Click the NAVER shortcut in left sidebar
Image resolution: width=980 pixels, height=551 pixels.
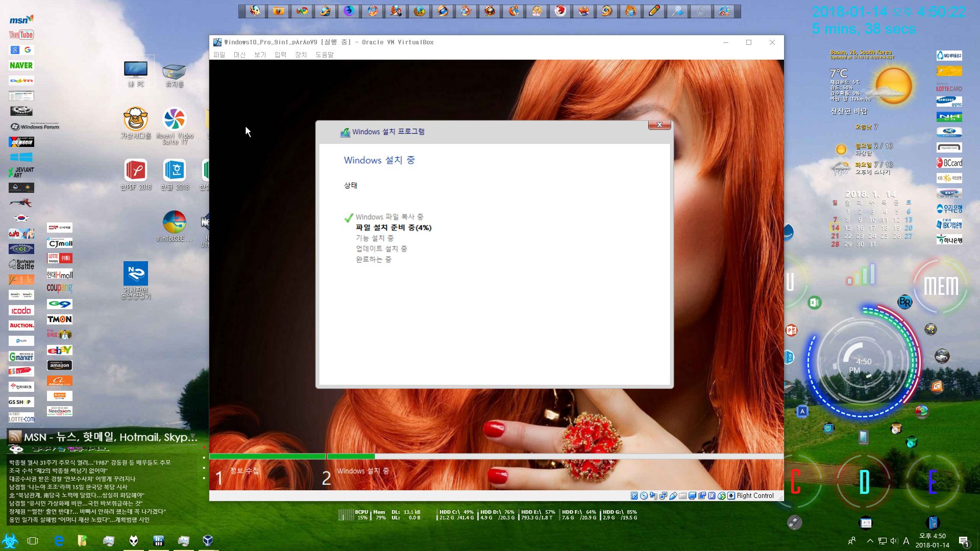pyautogui.click(x=21, y=65)
